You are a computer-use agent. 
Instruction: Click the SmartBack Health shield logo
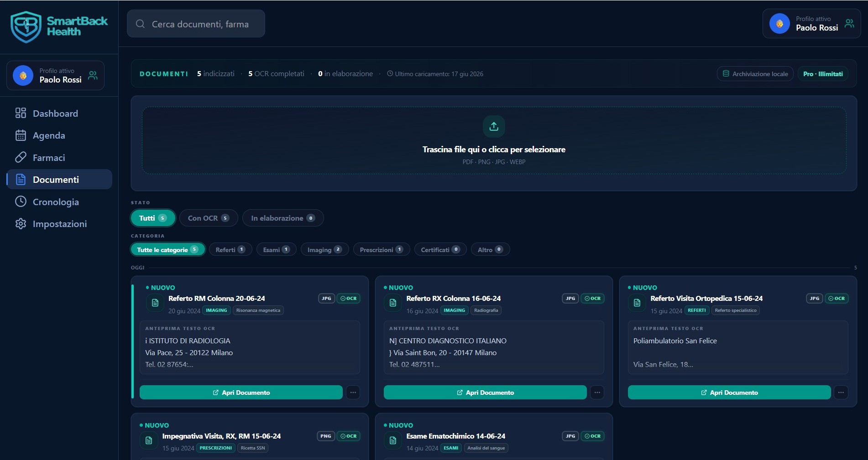coord(26,27)
